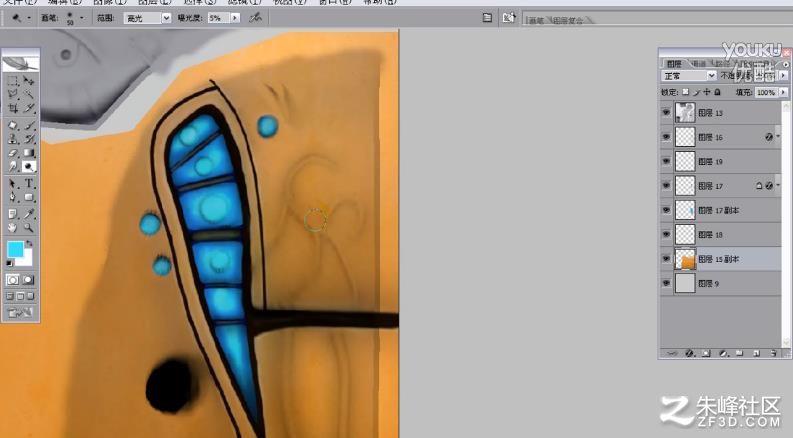Select the History Brush tool
The height and width of the screenshot is (438, 793).
29,139
